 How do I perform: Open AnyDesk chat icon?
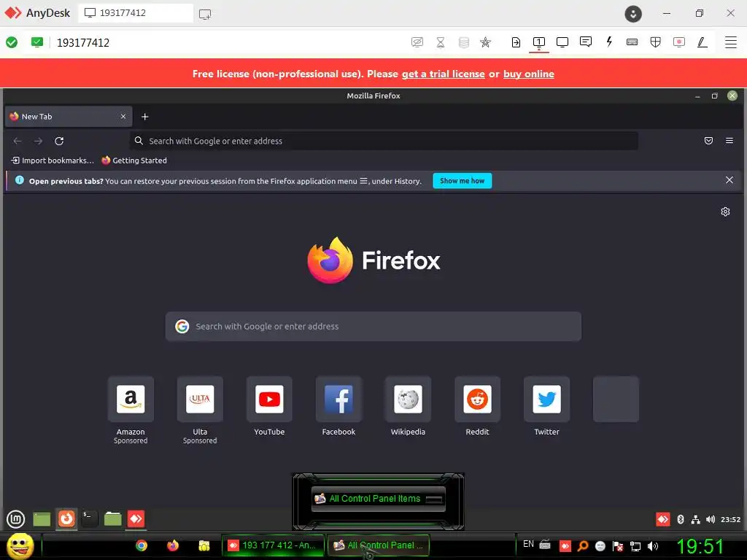pos(586,42)
